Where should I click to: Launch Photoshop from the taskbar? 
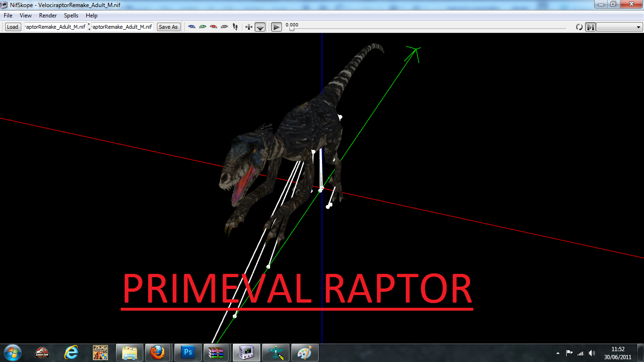pyautogui.click(x=188, y=352)
